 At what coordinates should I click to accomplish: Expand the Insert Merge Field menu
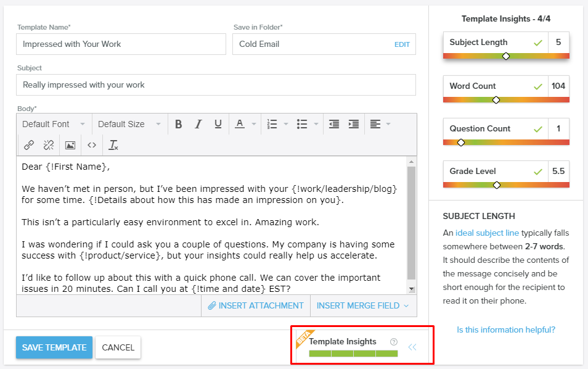362,305
